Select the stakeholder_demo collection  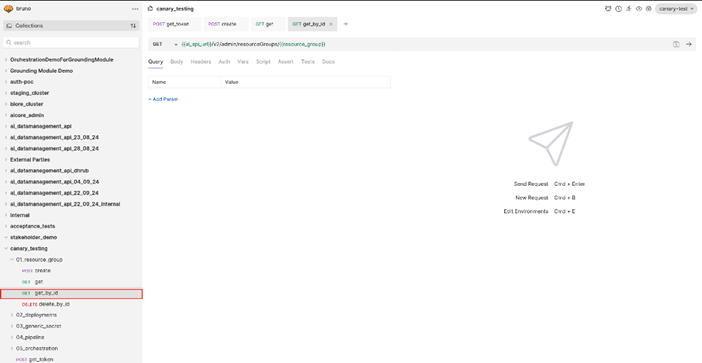pos(34,237)
